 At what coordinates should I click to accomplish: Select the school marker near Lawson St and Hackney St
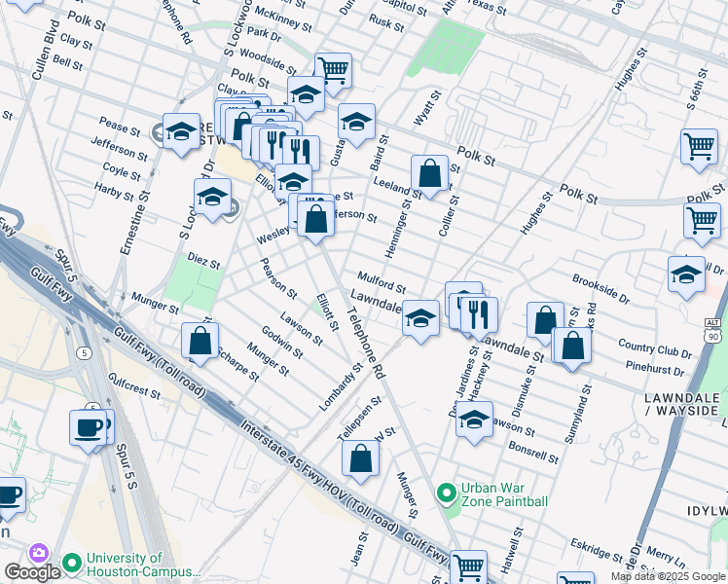[x=474, y=423]
